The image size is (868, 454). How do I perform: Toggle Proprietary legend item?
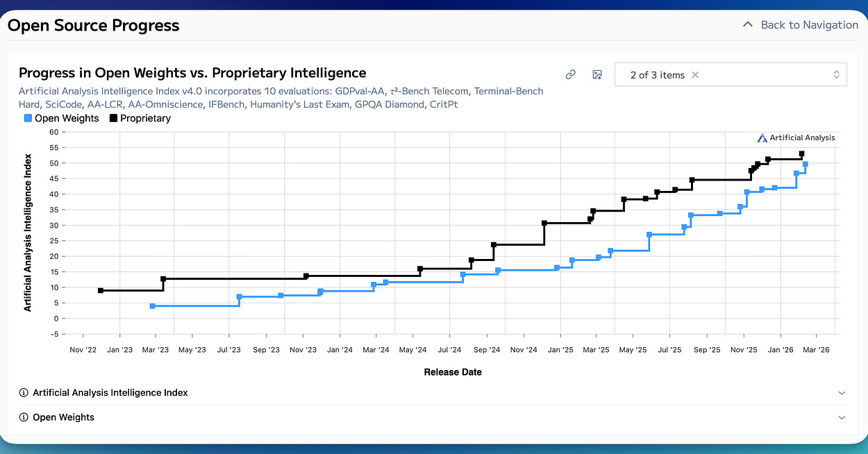pos(140,118)
